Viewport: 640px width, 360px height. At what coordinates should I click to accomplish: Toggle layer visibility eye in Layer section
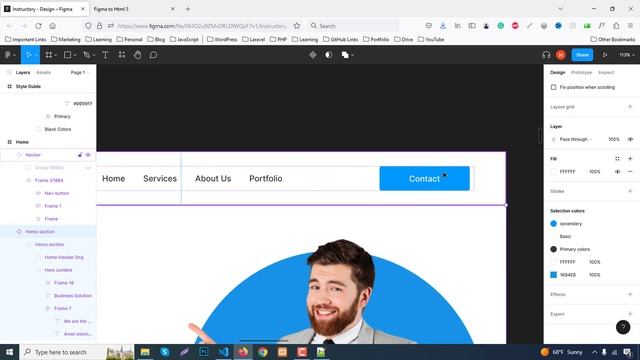[x=630, y=139]
